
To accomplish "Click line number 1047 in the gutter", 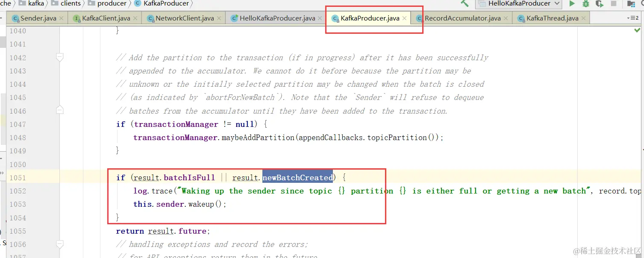I will [18, 124].
